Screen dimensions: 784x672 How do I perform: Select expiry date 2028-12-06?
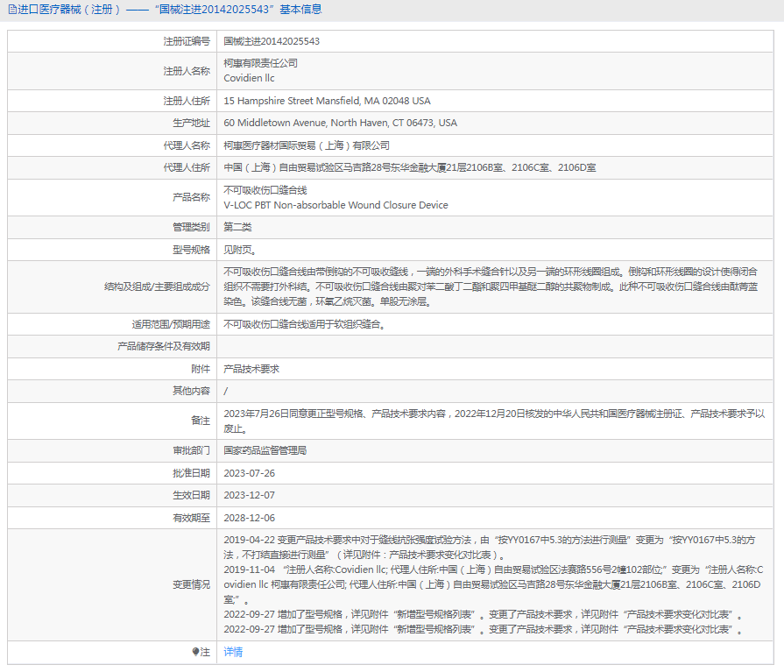tap(249, 518)
